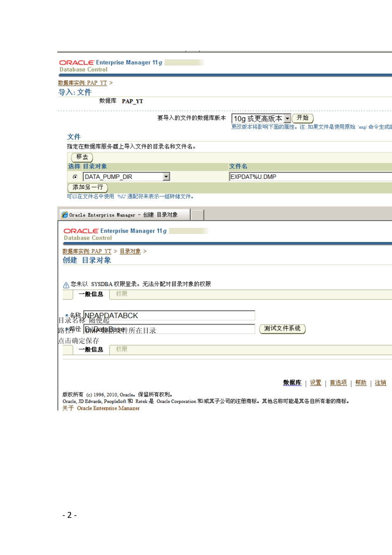Click the SYSDBA warning triangle icon

pos(66,285)
